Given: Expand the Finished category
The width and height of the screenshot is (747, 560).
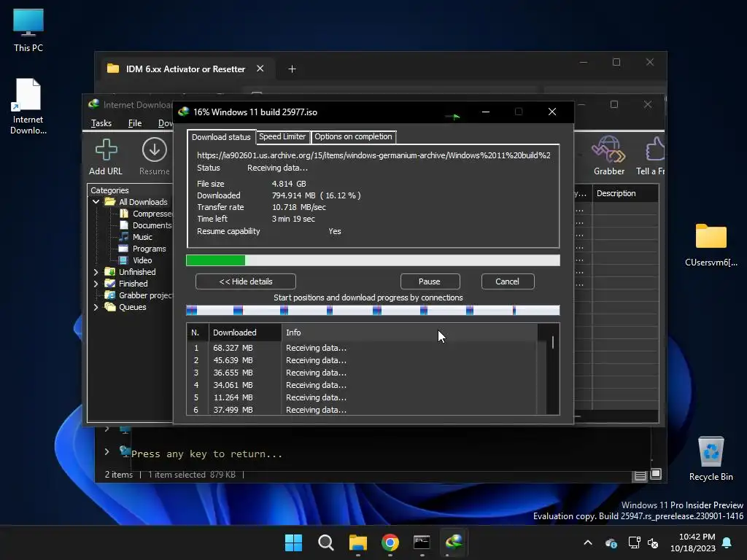Looking at the screenshot, I should point(96,284).
